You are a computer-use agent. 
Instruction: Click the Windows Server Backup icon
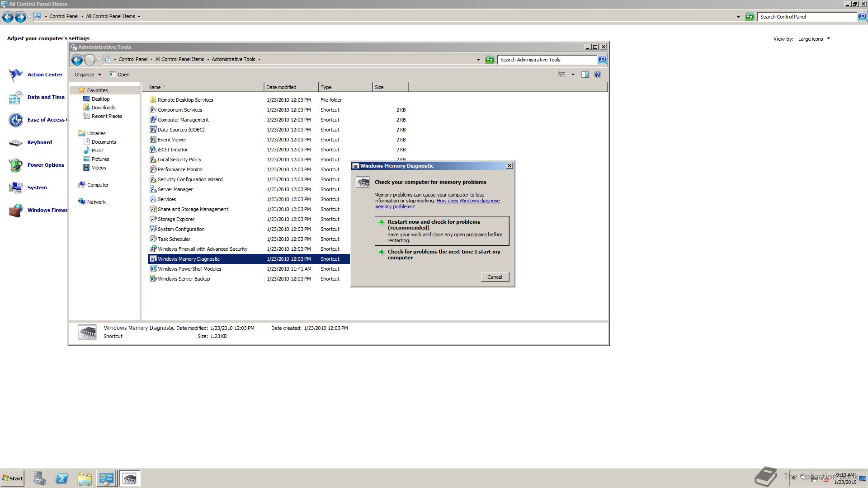(153, 279)
